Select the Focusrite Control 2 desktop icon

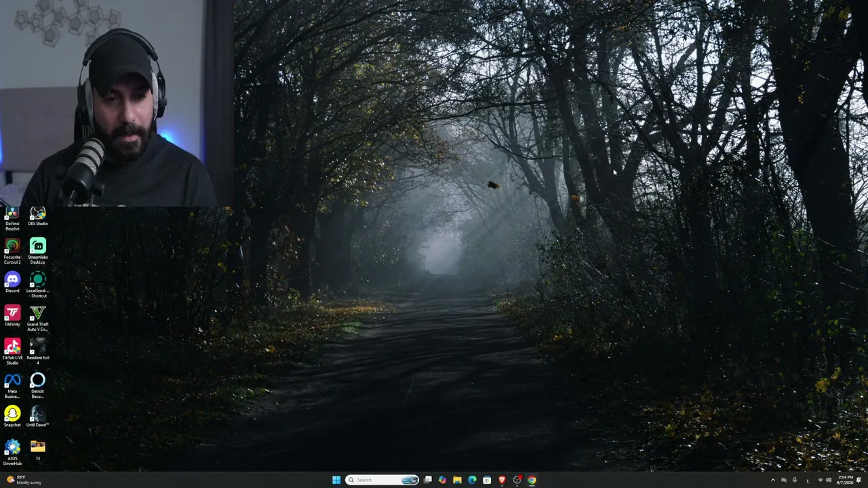point(12,251)
